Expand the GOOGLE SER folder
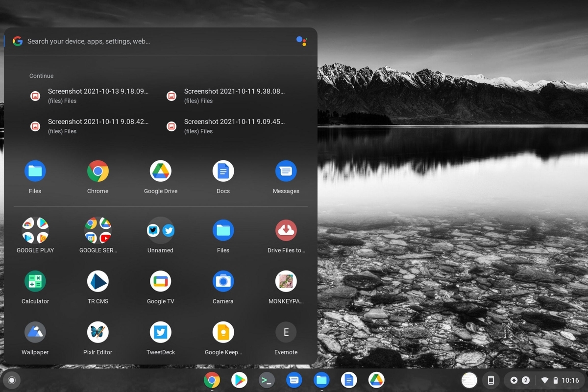 pos(98,230)
